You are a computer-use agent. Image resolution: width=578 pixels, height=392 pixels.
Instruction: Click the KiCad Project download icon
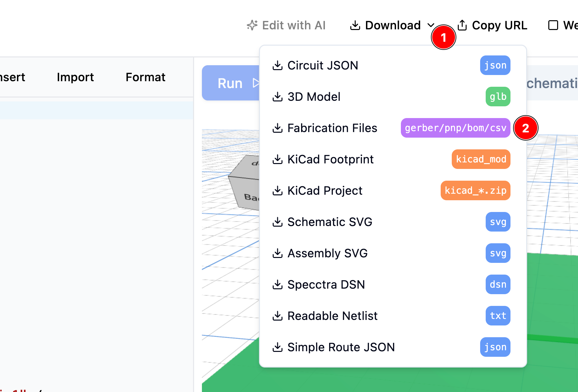pos(278,190)
